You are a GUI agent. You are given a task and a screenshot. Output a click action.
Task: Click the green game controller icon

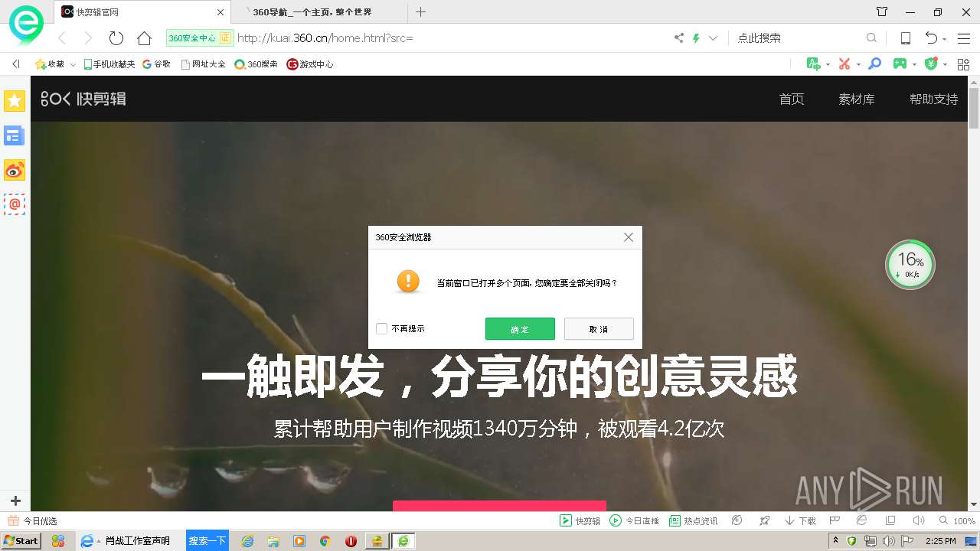900,64
